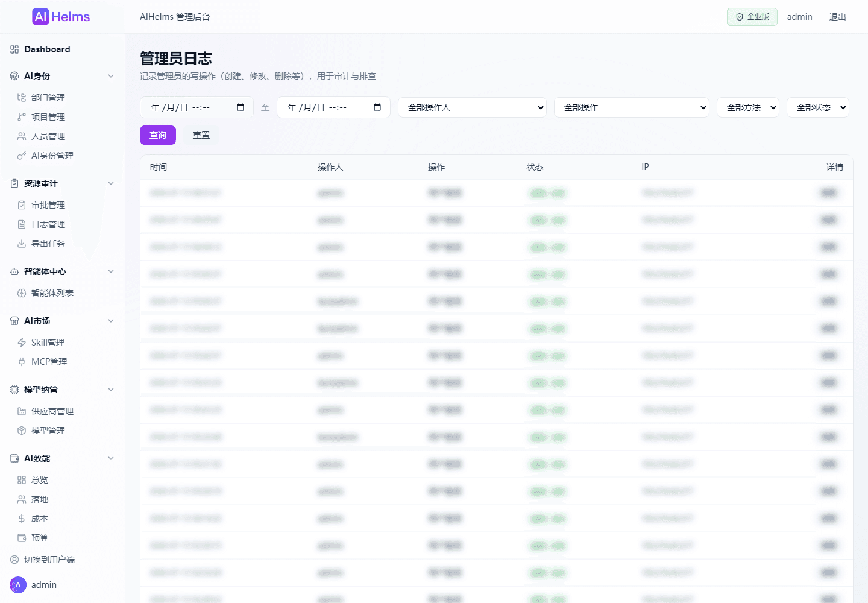Image resolution: width=868 pixels, height=603 pixels.
Task: Click the 智能体列表 icon
Action: (22, 293)
